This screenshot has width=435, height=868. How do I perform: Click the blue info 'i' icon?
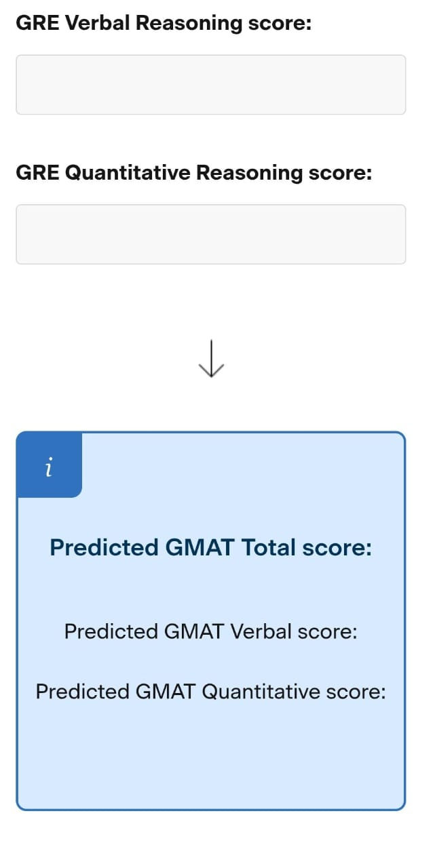pos(49,466)
